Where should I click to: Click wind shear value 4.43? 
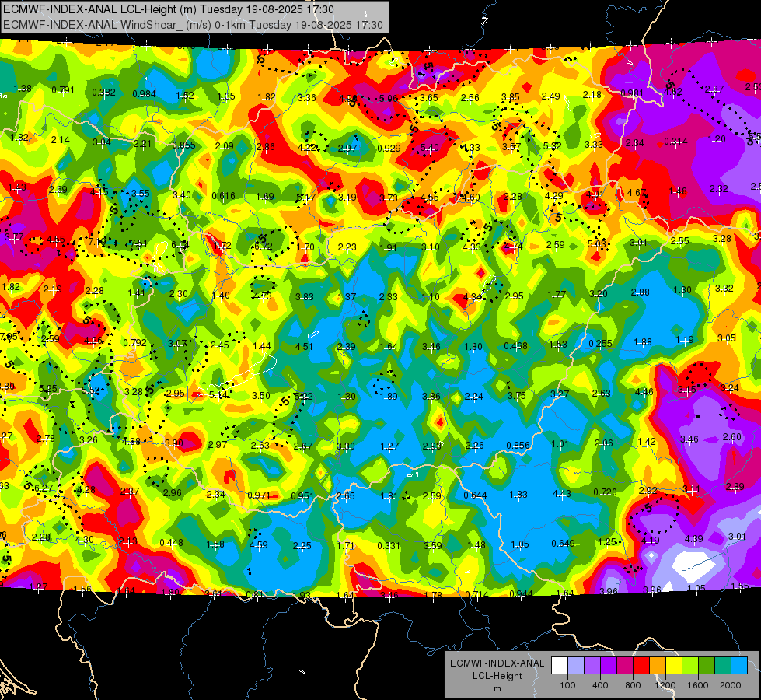(x=561, y=494)
